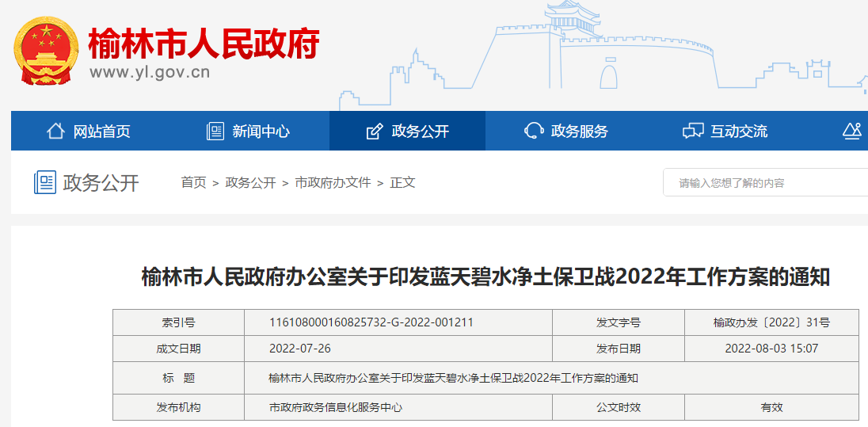Focus the 请输入您想了解的内容 search field

(766, 183)
